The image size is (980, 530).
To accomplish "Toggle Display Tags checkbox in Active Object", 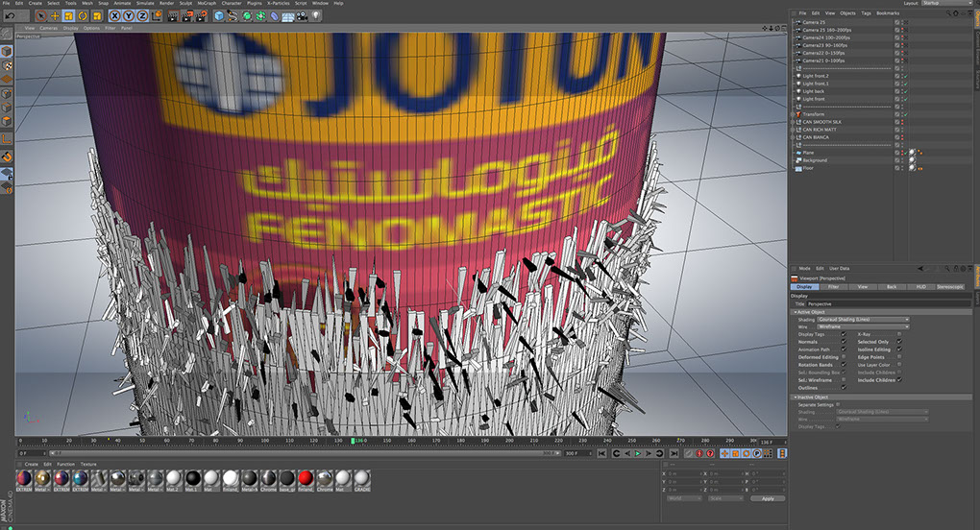I will click(x=844, y=334).
